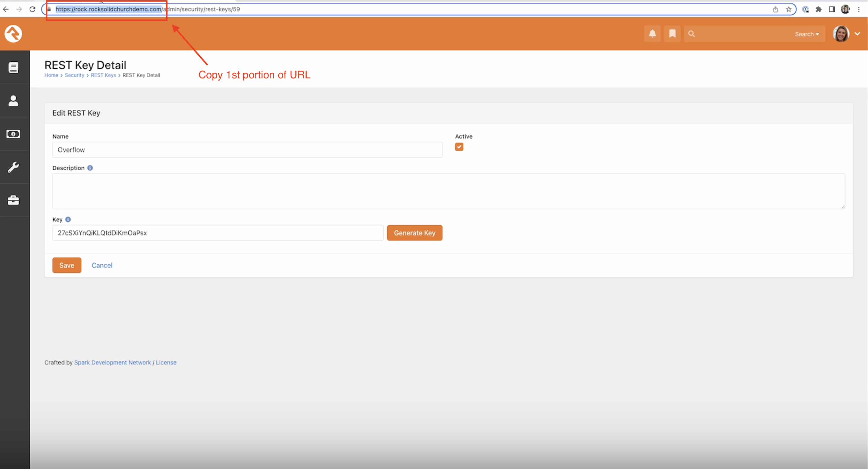Click the 'Edit REST Key' panel title
This screenshot has width=868, height=469.
(x=76, y=113)
